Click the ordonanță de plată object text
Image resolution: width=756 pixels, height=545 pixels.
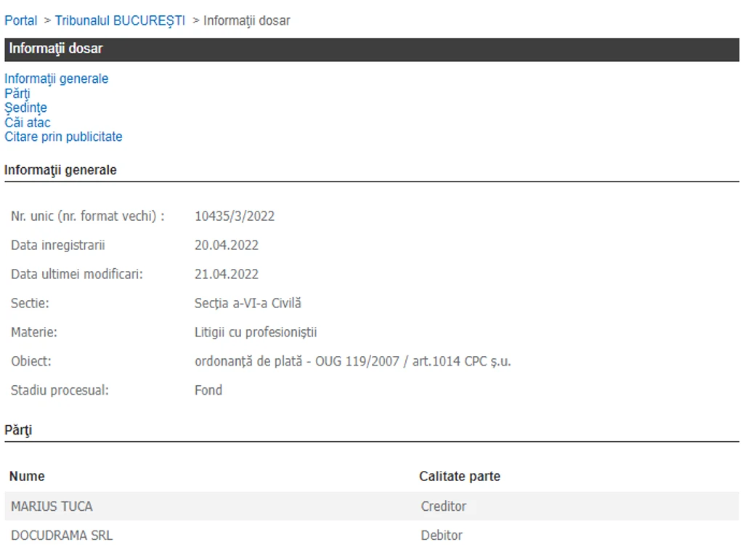click(x=352, y=361)
